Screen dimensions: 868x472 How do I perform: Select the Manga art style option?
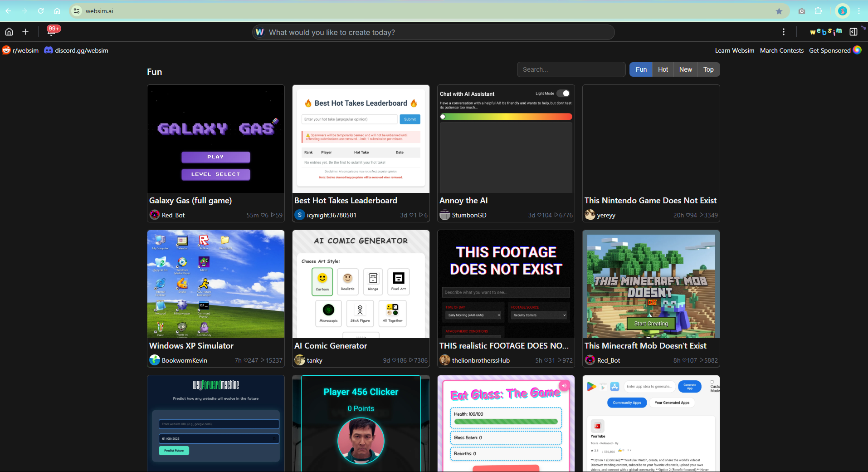pos(373,281)
